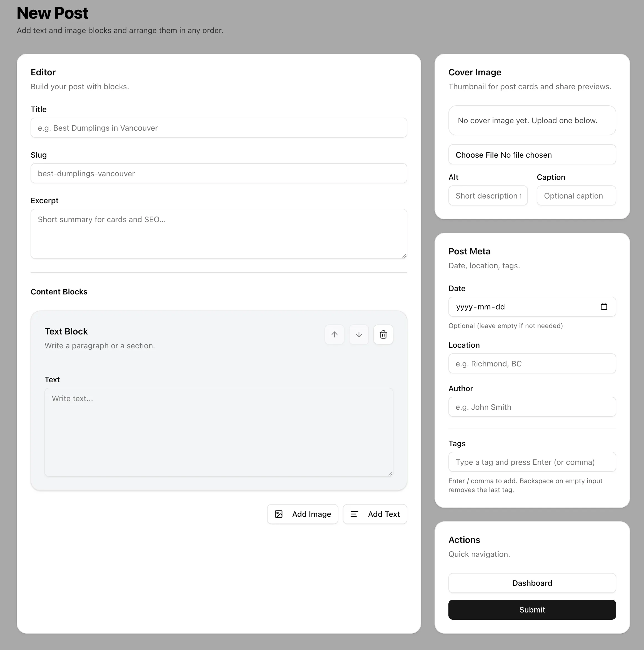The image size is (644, 650).
Task: Click the lines icon in Add Text
Action: pyautogui.click(x=354, y=514)
